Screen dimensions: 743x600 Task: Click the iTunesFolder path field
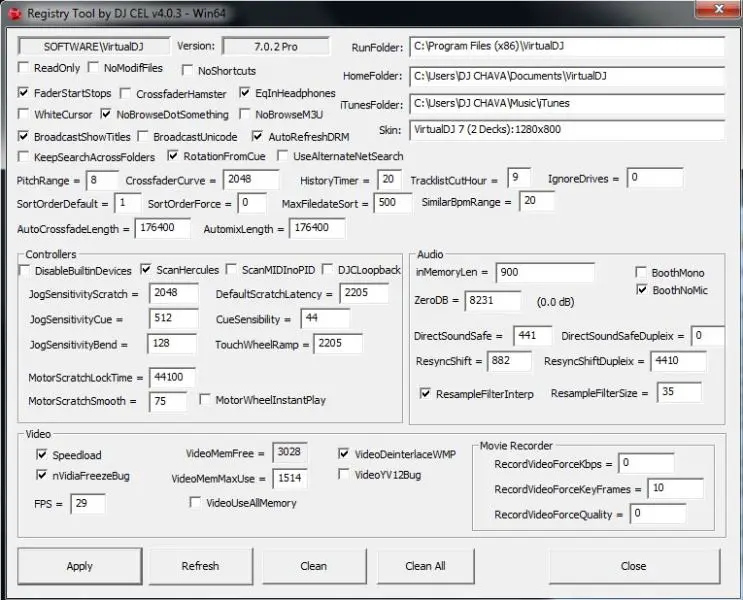click(x=567, y=103)
